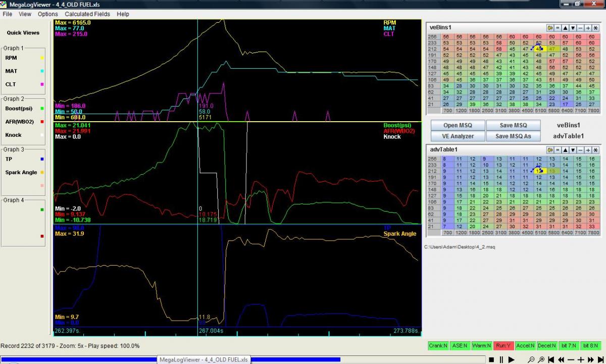Image resolution: width=606 pixels, height=364 pixels.
Task: Open the Calculated Fields menu
Action: (x=87, y=14)
